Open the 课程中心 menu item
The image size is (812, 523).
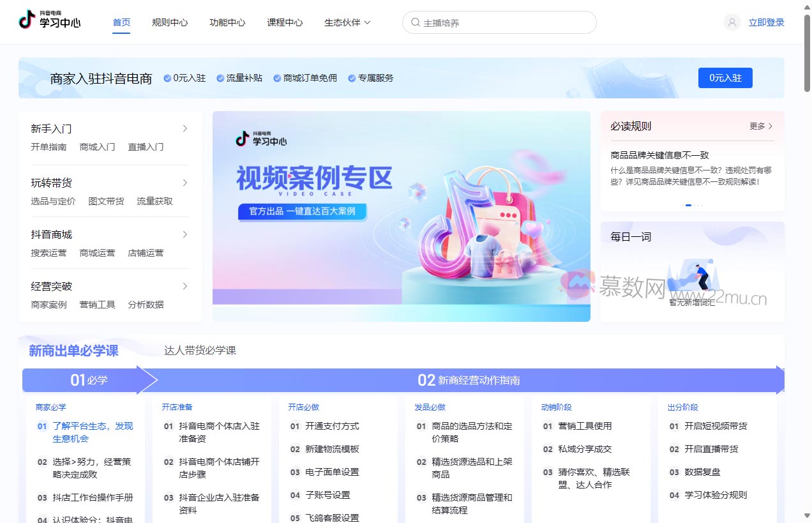[285, 21]
